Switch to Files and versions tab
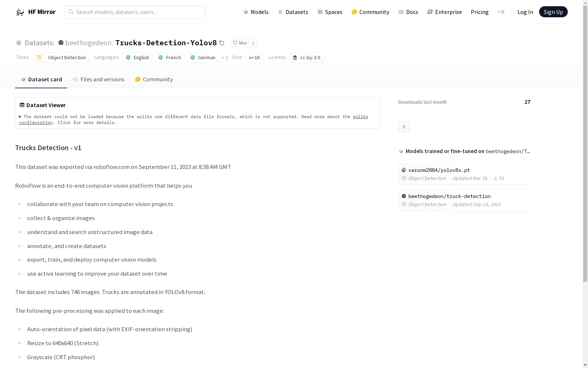 [98, 79]
